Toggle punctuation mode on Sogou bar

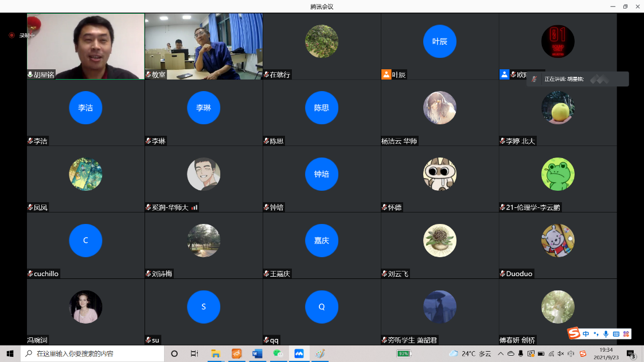tap(596, 334)
